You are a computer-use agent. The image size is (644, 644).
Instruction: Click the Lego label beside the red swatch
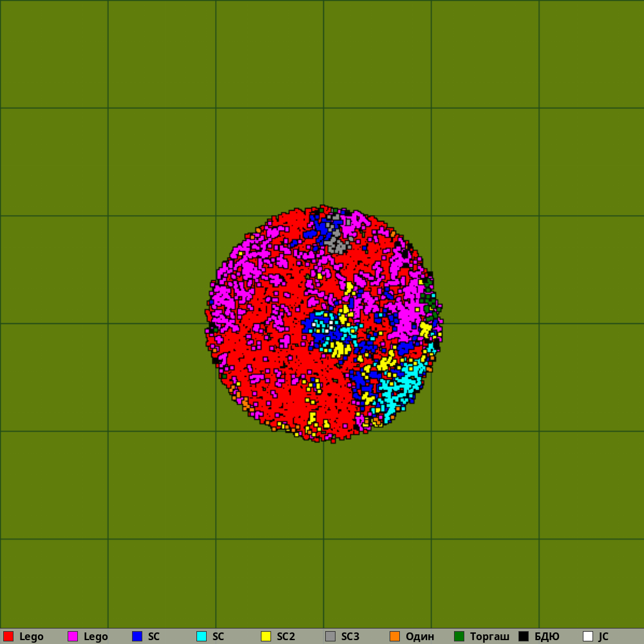pyautogui.click(x=32, y=636)
